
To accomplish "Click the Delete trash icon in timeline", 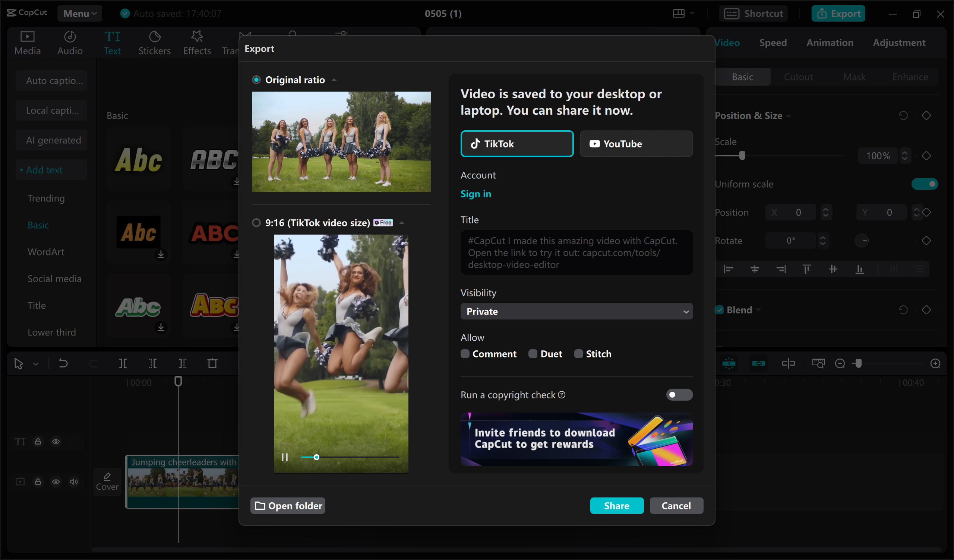I will click(212, 364).
